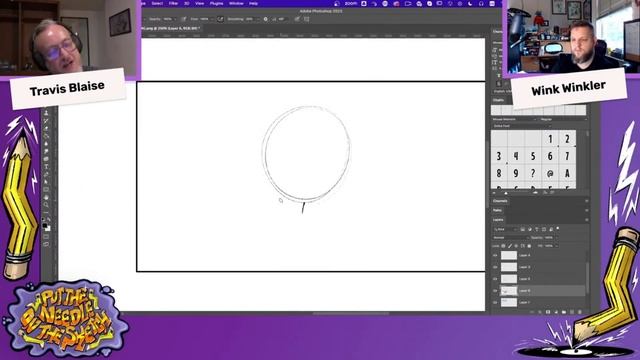Toggle lock transparent pixels

[503, 246]
